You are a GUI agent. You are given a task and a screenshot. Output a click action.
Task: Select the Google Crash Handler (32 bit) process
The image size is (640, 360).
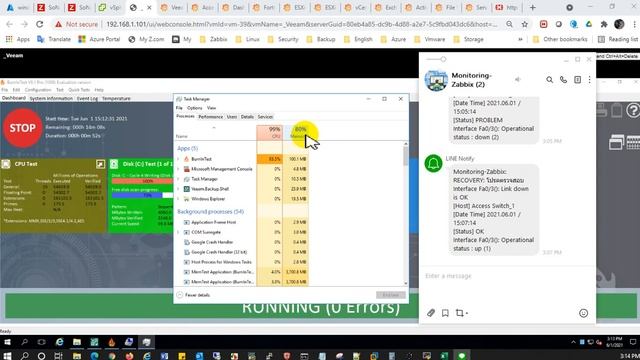pos(219,252)
